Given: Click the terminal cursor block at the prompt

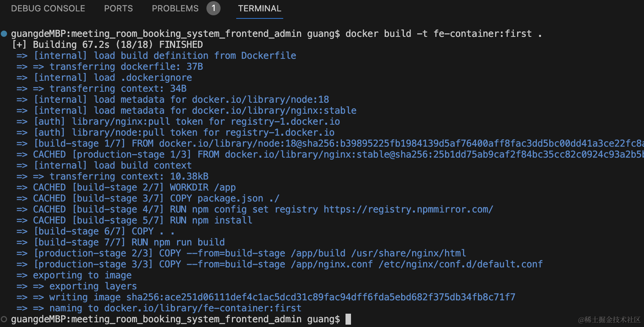Looking at the screenshot, I should 348,319.
